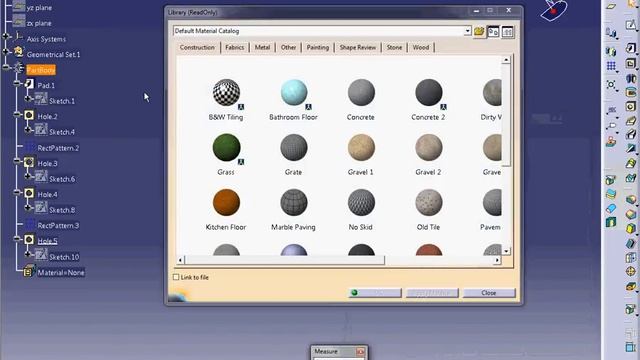The image size is (640, 360).
Task: Switch to the Wood tab
Action: click(x=421, y=47)
